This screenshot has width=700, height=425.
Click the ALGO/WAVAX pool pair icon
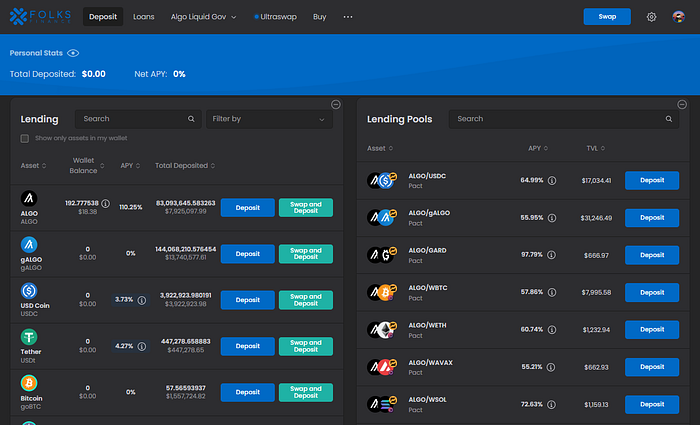(382, 367)
